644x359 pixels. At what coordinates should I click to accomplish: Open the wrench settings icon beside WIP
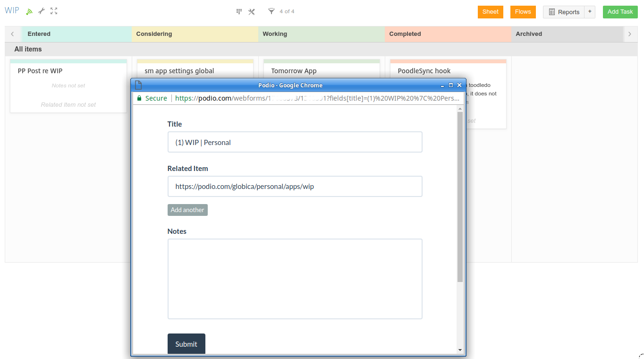[x=42, y=11]
